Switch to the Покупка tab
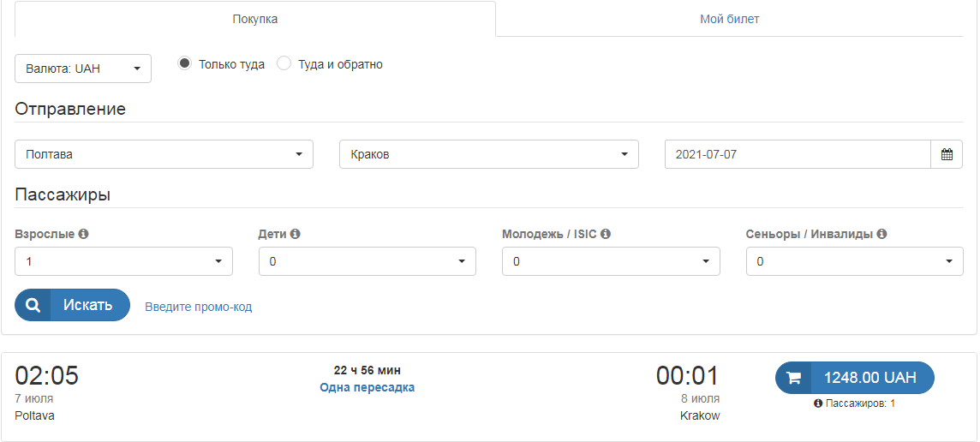This screenshot has height=442, width=980. coord(255,19)
